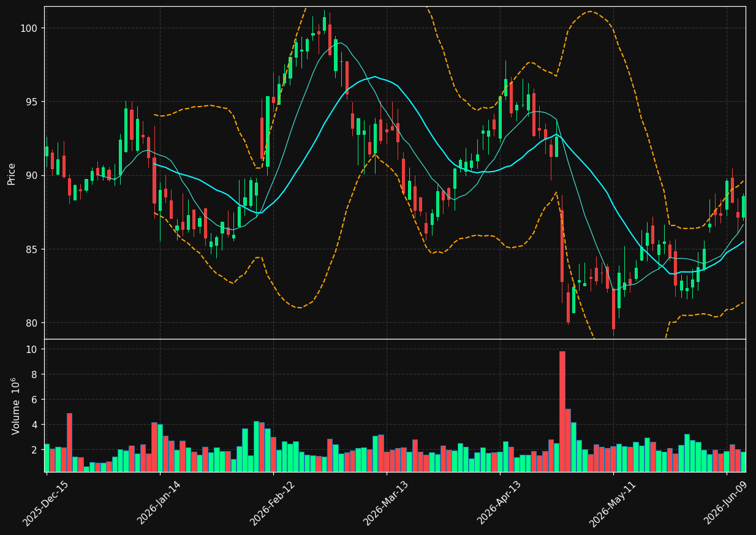Click the volume axis tick 10
Viewport: 756px width, 535px height.
coord(33,349)
